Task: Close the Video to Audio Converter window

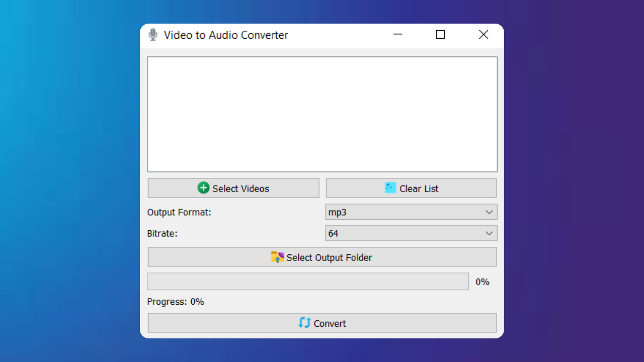Action: [x=484, y=34]
